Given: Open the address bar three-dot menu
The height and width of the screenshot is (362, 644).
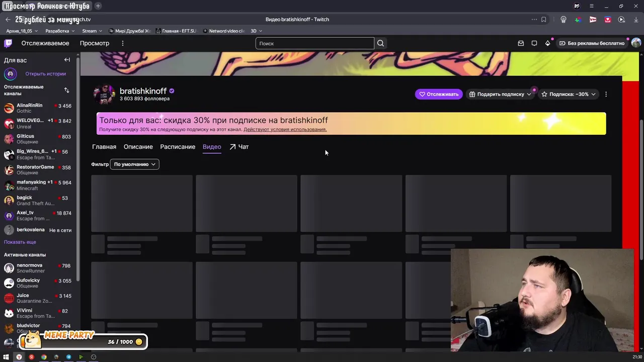Looking at the screenshot, I should 534,20.
